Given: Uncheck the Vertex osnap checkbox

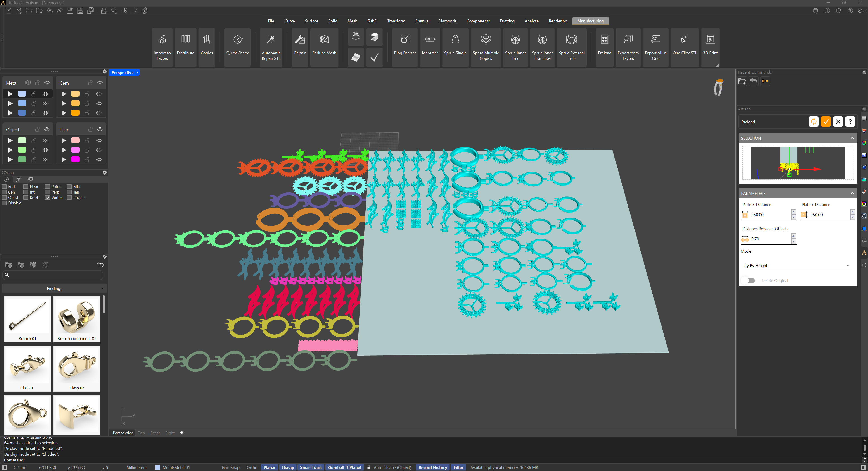Looking at the screenshot, I should pyautogui.click(x=47, y=198).
